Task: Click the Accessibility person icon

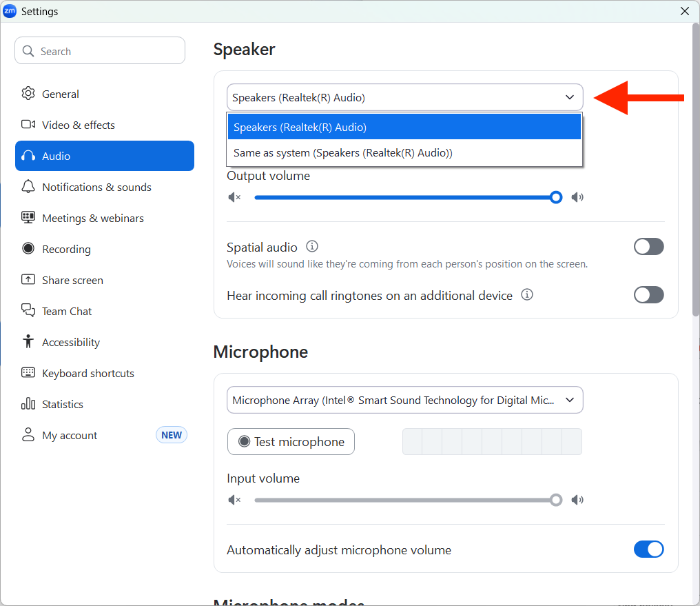Action: [28, 342]
